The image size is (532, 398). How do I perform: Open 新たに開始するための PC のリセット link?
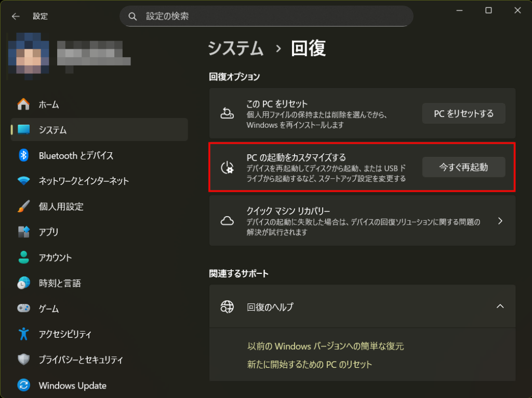pos(310,364)
